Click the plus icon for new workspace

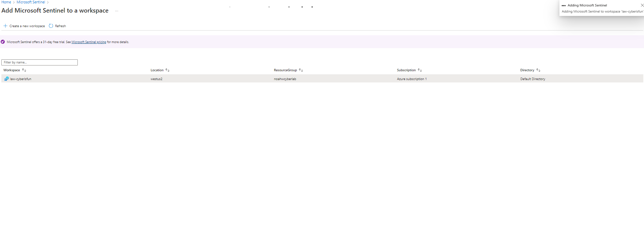tap(5, 26)
